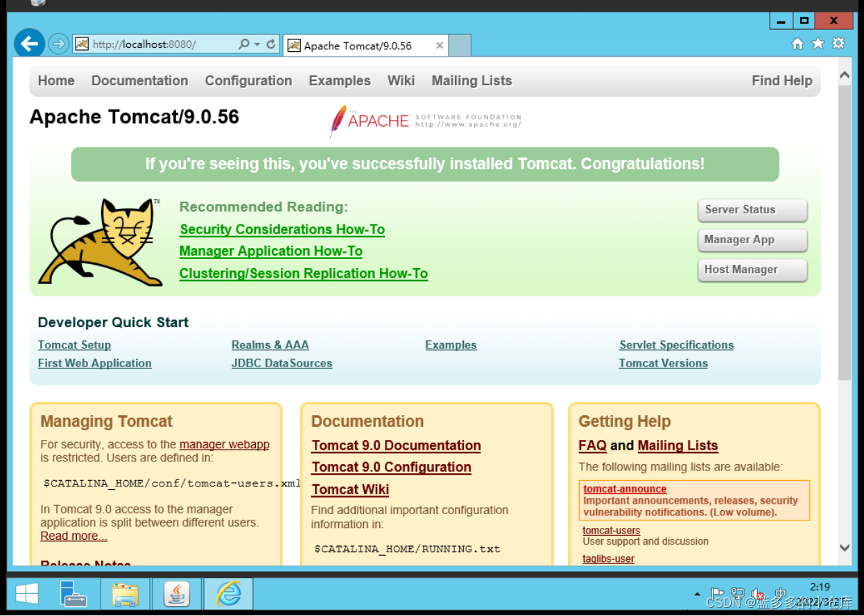
Task: Open Security Considerations How-To link
Action: click(x=282, y=229)
